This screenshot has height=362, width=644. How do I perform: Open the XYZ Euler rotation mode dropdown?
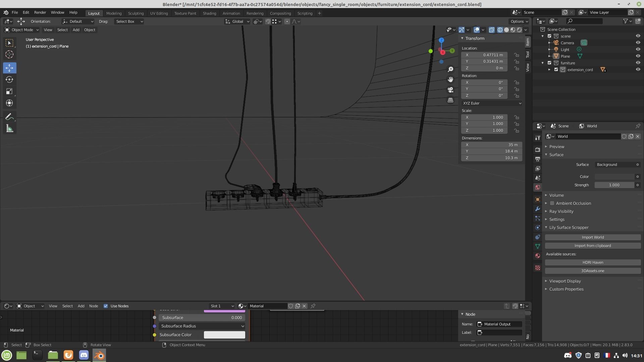[492, 103]
